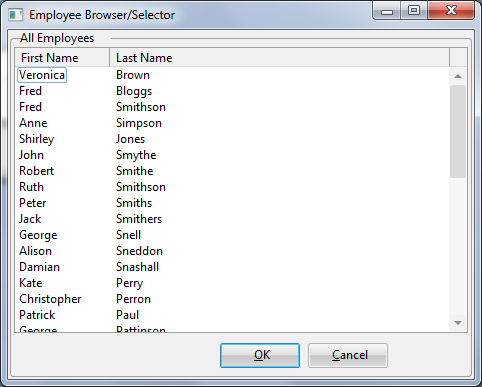Select employee John Smythe
The image size is (482, 387).
pyautogui.click(x=232, y=155)
